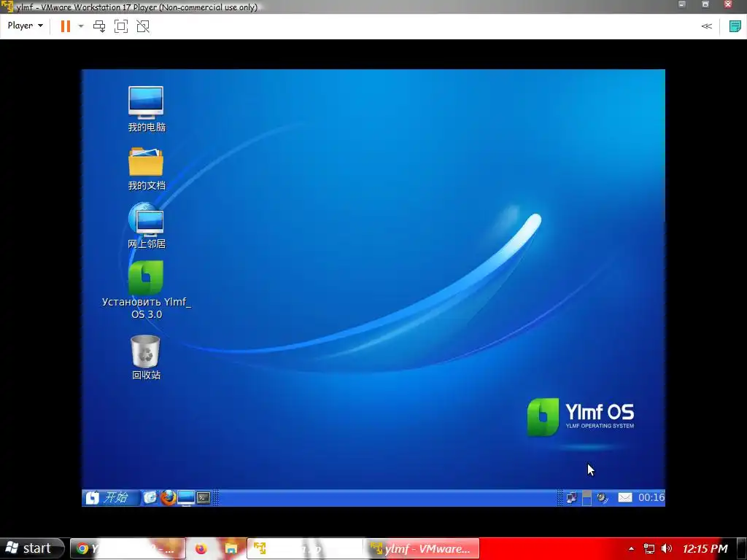Pause the virtual machine with the orange button
Screen dimensions: 747x560
click(x=66, y=26)
